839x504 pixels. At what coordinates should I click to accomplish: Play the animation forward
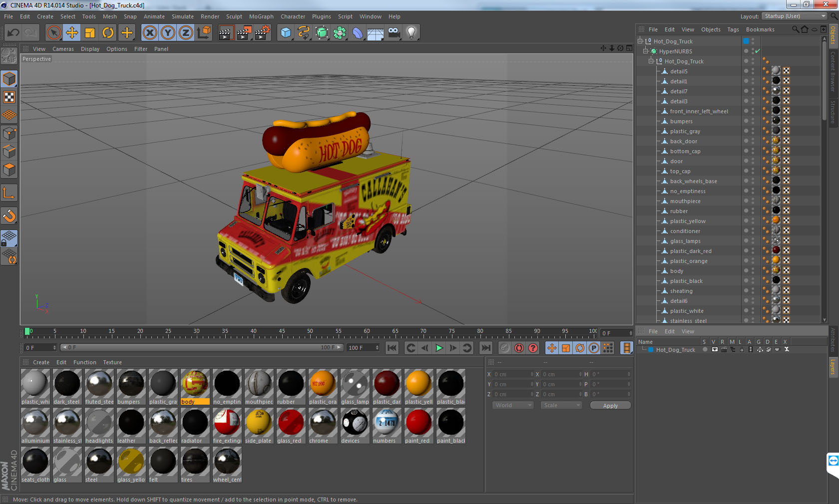point(439,348)
